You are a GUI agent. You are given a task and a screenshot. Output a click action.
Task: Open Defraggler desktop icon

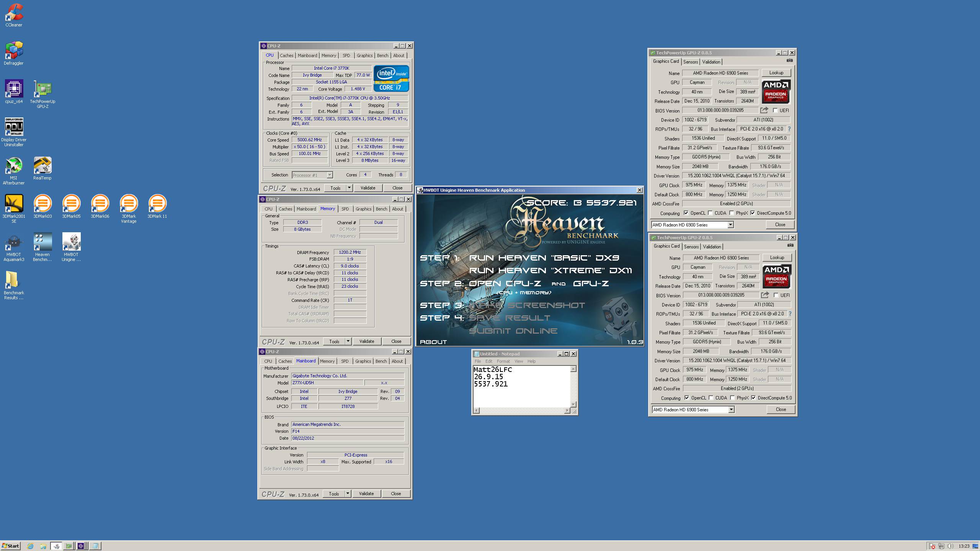point(14,54)
